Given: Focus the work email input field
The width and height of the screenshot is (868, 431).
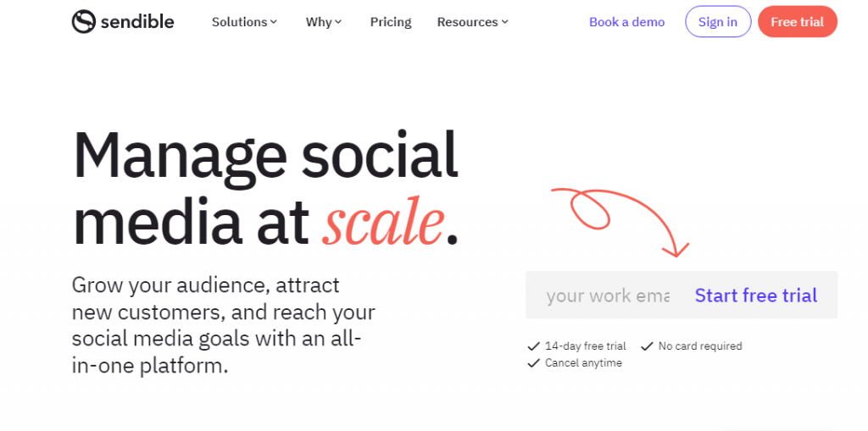Looking at the screenshot, I should click(x=607, y=296).
